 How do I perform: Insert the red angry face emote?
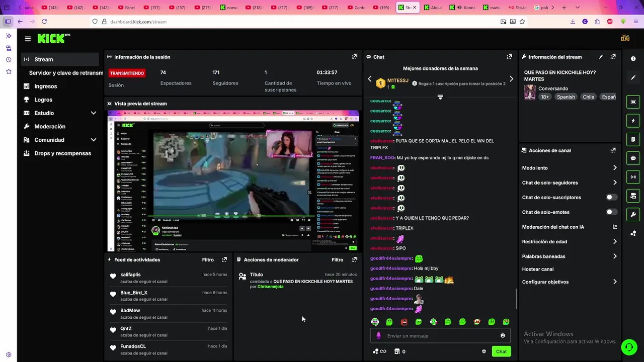(404, 322)
